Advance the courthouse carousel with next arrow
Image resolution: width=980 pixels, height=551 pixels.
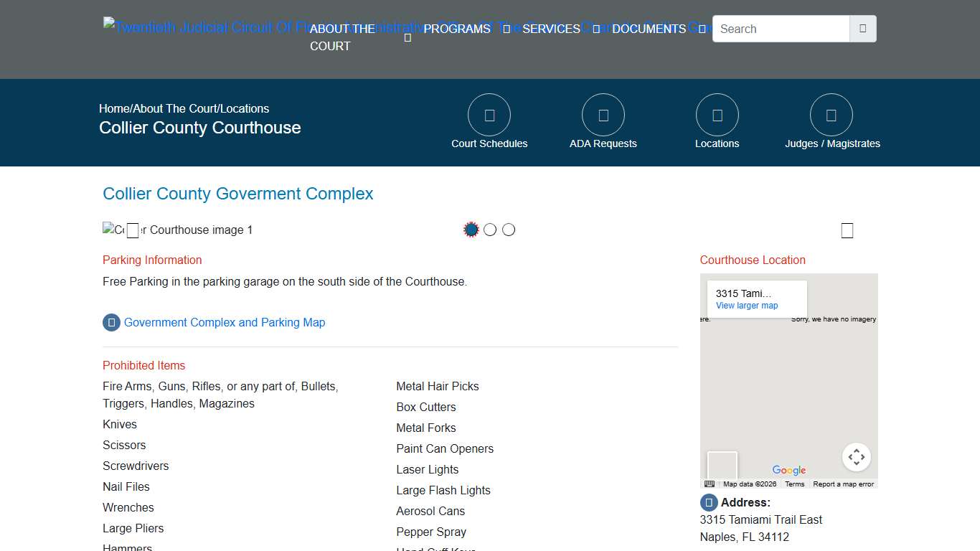[847, 230]
